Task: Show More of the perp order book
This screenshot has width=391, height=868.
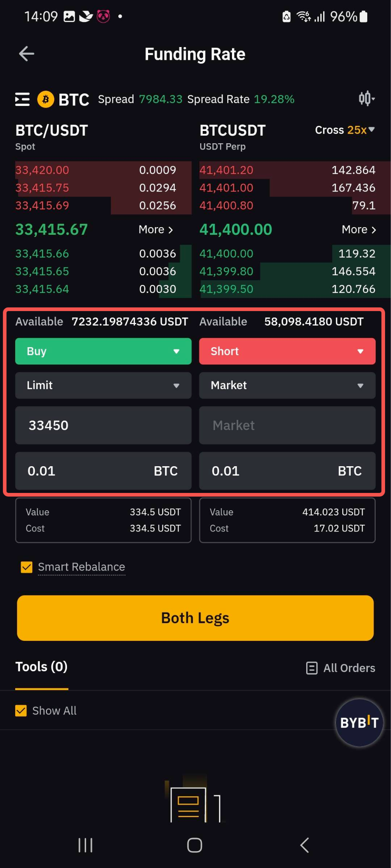Action: (x=359, y=230)
